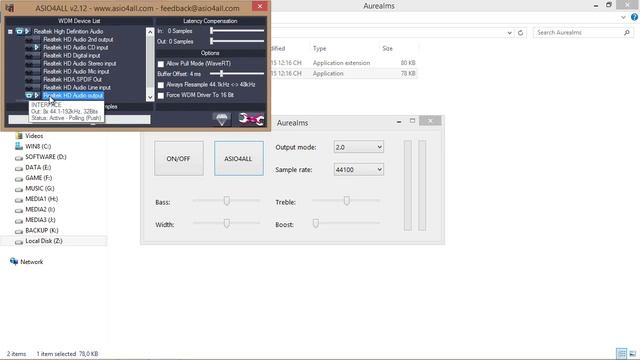Image resolution: width=640 pixels, height=360 pixels.
Task: Click WDM device list scroll down arrow
Action: 150,97
